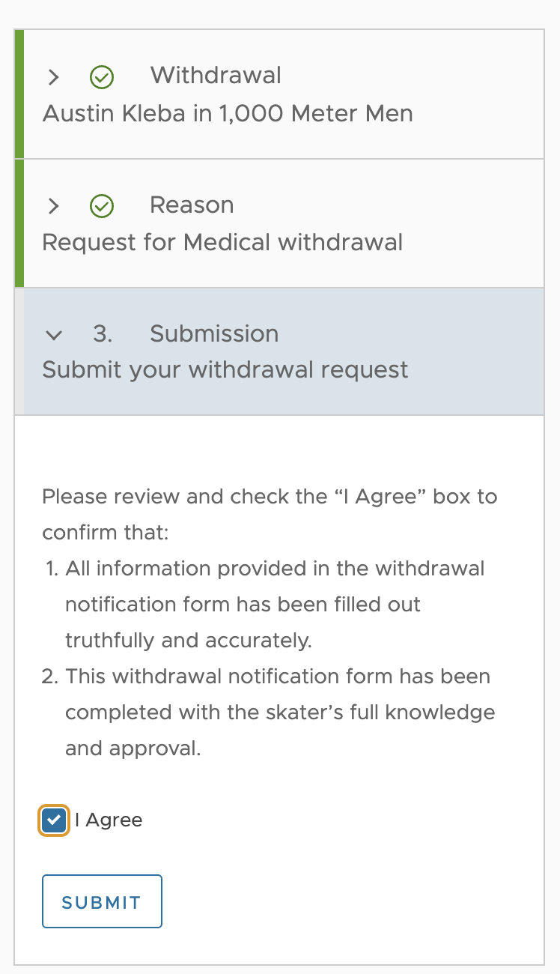Select the circle check marking Reason complete
Image resolution: width=560 pixels, height=974 pixels.
coord(102,206)
